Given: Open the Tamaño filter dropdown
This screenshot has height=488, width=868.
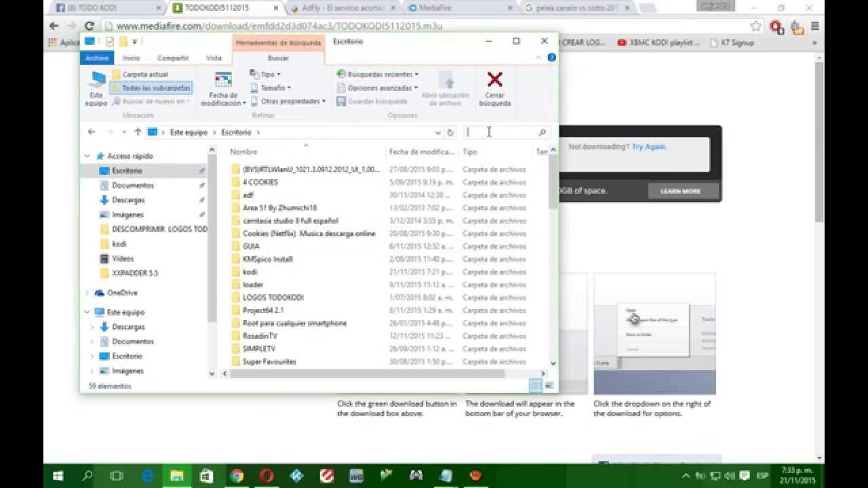Looking at the screenshot, I should click(x=271, y=88).
